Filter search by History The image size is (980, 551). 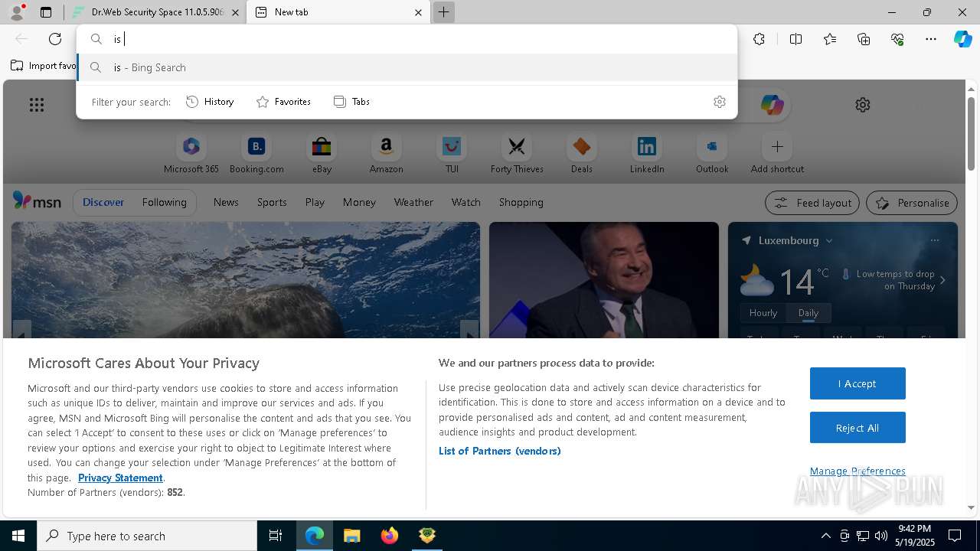coord(210,102)
